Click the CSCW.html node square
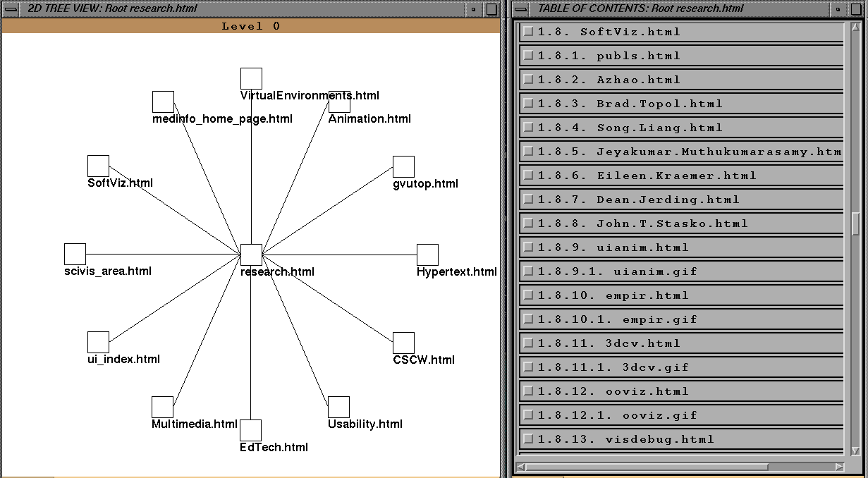This screenshot has width=868, height=478. tap(403, 343)
